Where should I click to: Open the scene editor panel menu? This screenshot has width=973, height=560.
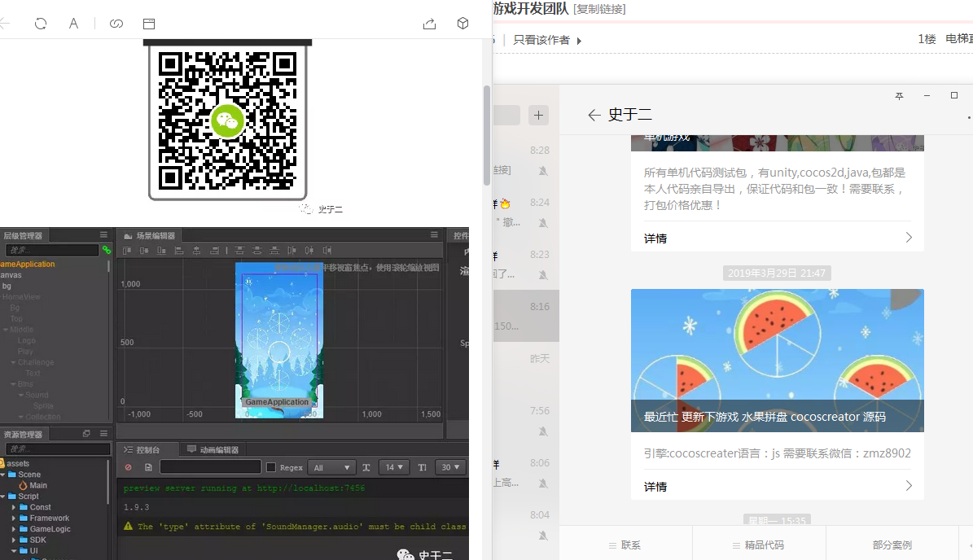[434, 235]
